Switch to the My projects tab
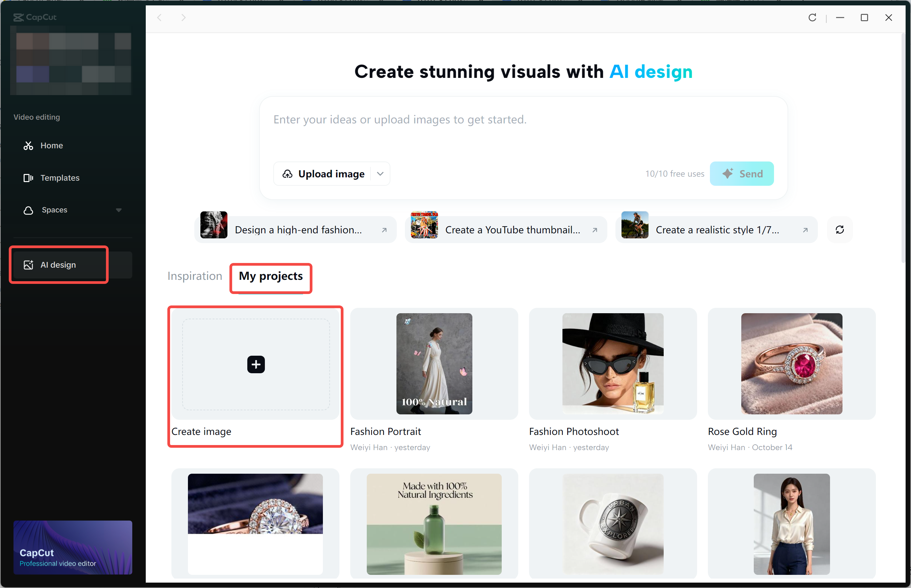The image size is (911, 588). (x=270, y=276)
